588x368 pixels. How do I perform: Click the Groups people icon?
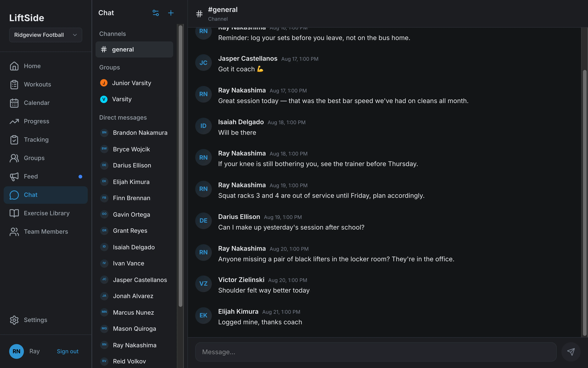[x=14, y=158]
